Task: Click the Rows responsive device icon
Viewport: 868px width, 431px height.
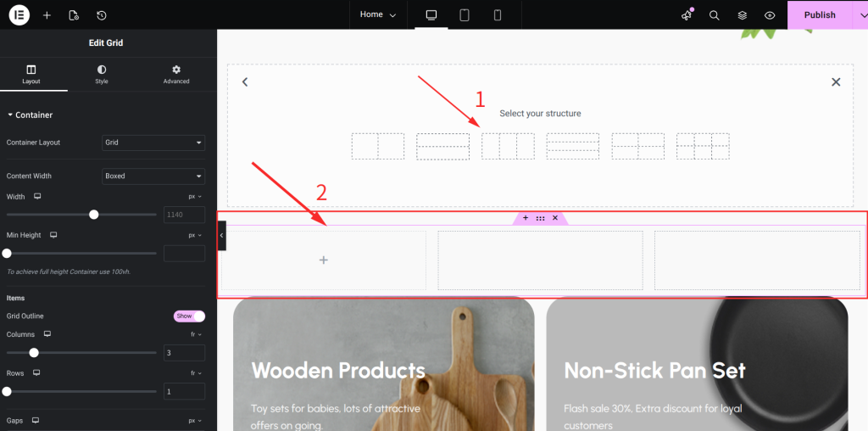Action: point(36,372)
